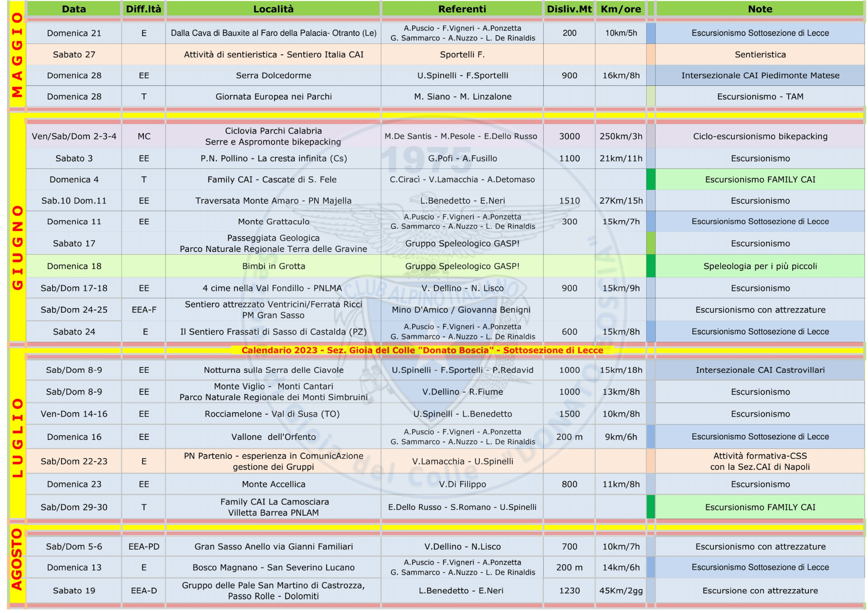Click the 'Sentieristica' note cell
Screen dimensions: 868x613
coord(760,55)
